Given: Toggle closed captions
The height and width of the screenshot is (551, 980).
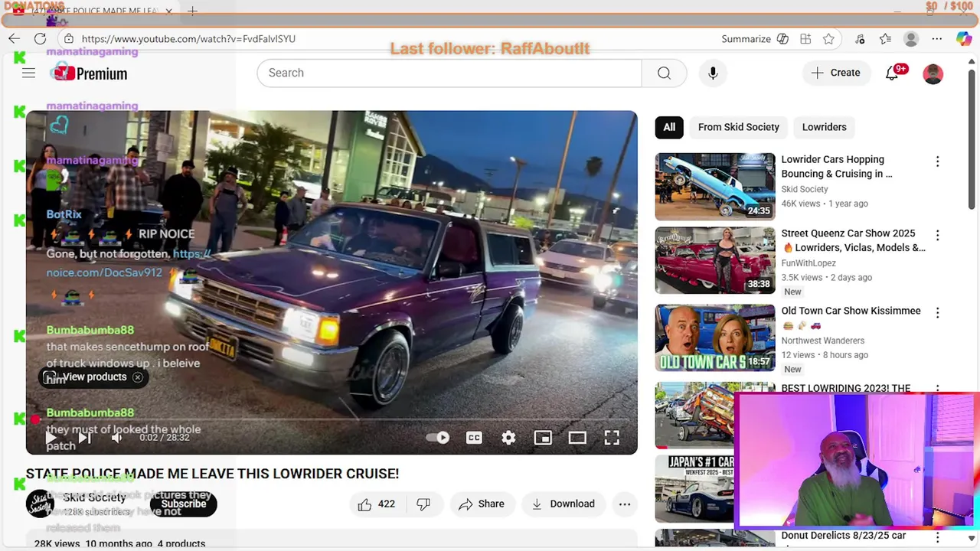Looking at the screenshot, I should click(474, 438).
